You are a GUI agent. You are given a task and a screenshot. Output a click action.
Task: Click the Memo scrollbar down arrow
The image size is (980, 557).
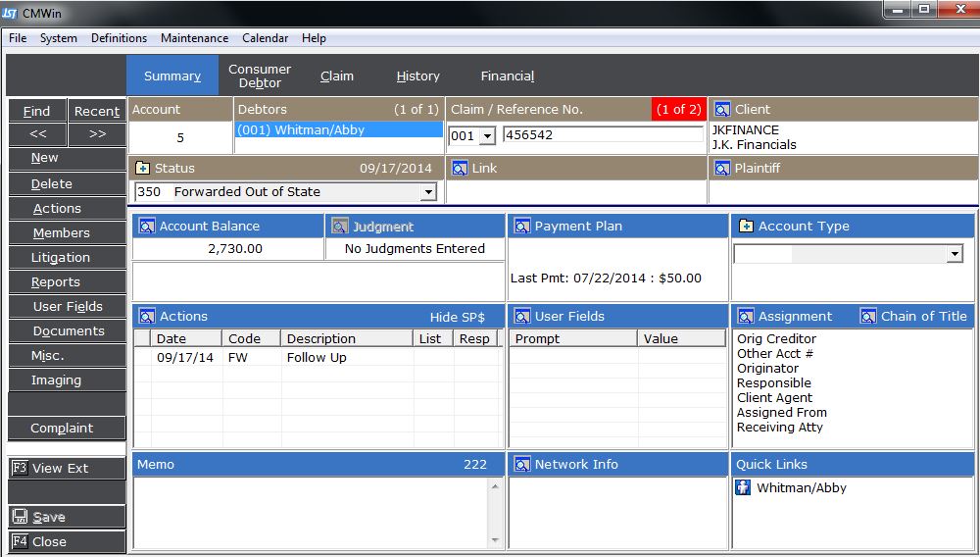tap(496, 540)
